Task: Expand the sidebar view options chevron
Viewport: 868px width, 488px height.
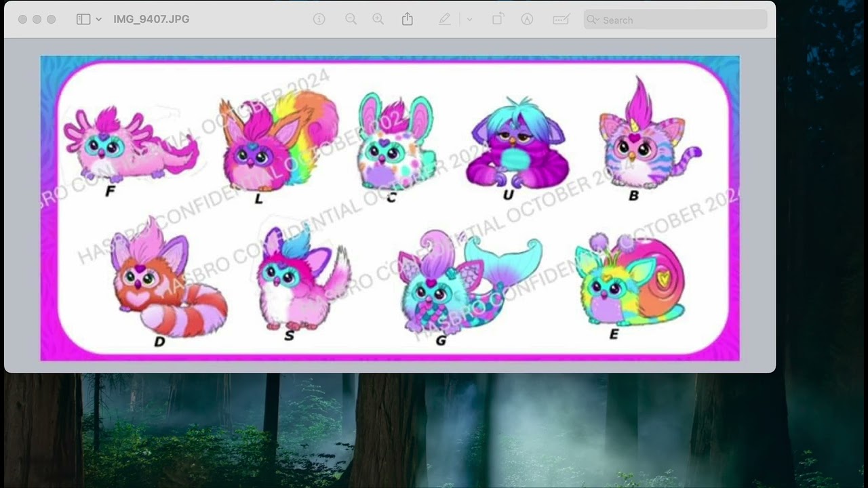Action: [99, 20]
